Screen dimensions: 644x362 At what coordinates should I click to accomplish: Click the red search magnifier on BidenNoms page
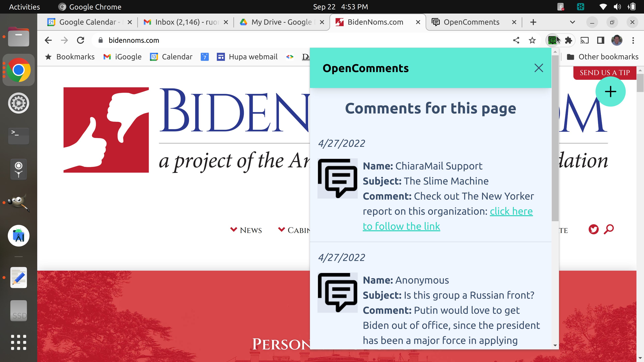click(609, 229)
